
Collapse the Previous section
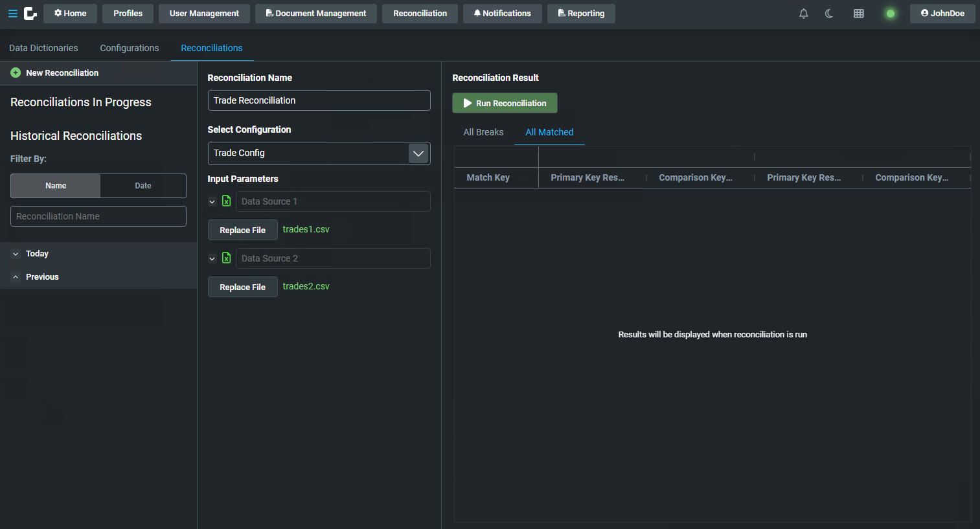tap(16, 277)
